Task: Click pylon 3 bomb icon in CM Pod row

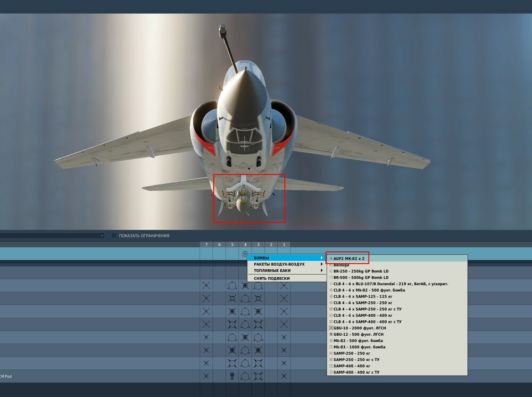Action: (258, 376)
